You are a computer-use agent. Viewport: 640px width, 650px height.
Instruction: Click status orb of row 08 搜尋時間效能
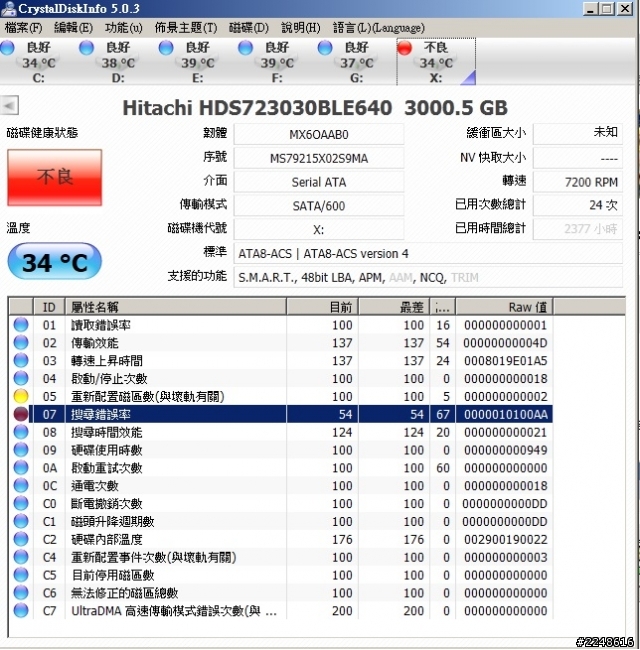pos(21,432)
